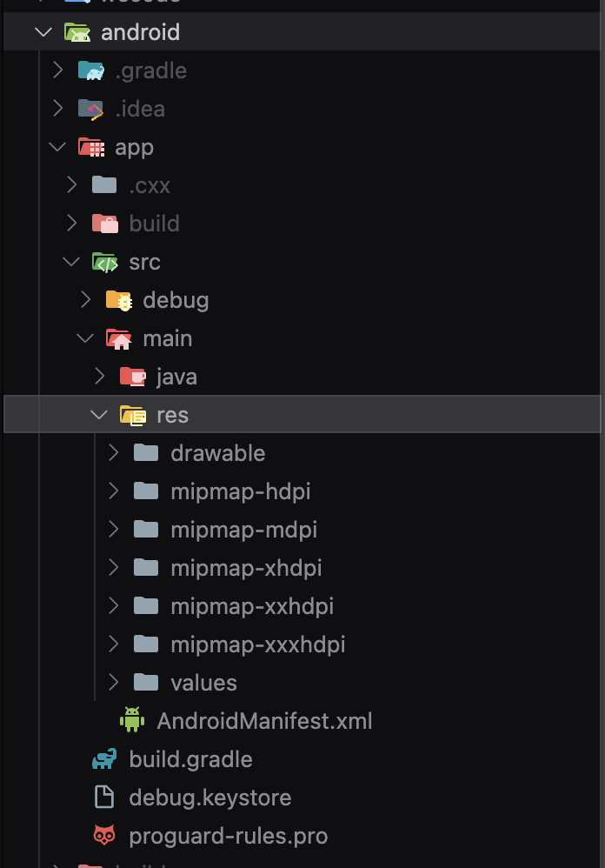The image size is (605, 868).
Task: Click the build briefcase folder icon
Action: point(105,224)
